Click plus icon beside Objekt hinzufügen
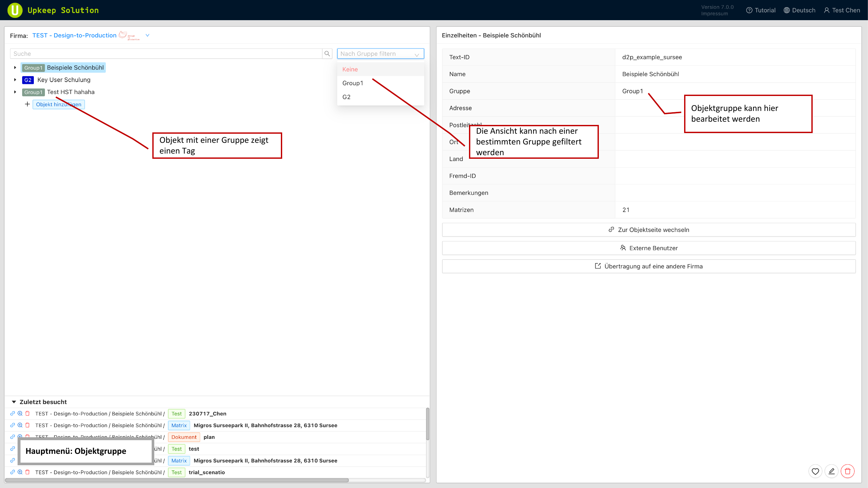Image resolution: width=868 pixels, height=488 pixels. [27, 104]
